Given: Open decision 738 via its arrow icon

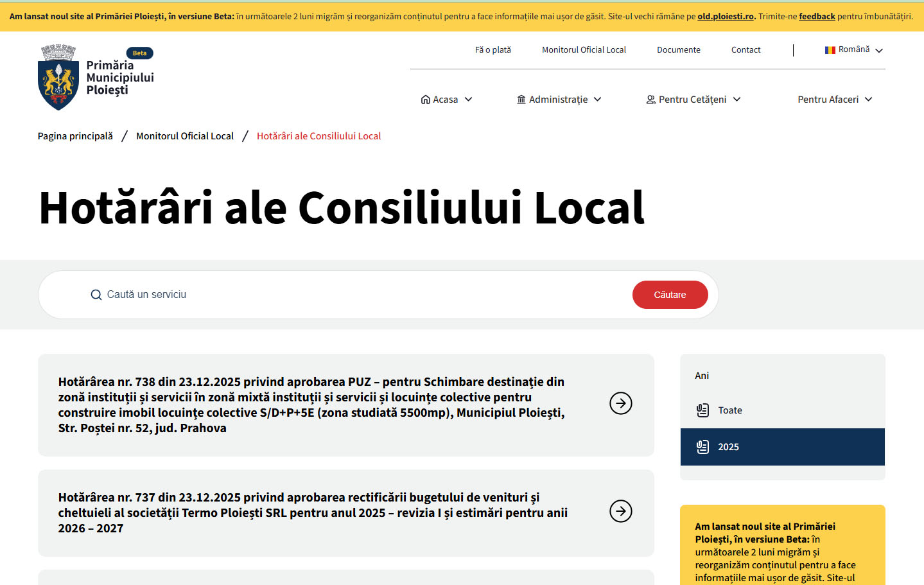Looking at the screenshot, I should pos(620,403).
